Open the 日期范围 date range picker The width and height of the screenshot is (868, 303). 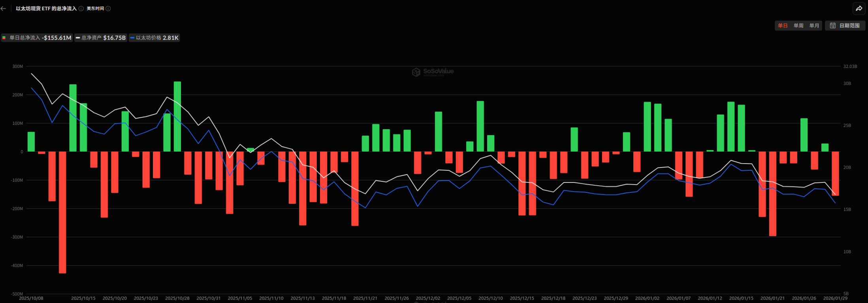click(x=845, y=26)
